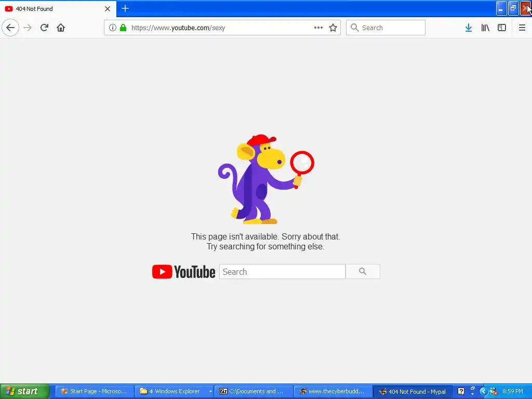Click the 8:59 PM system clock
The width and height of the screenshot is (532, 399).
(x=513, y=391)
